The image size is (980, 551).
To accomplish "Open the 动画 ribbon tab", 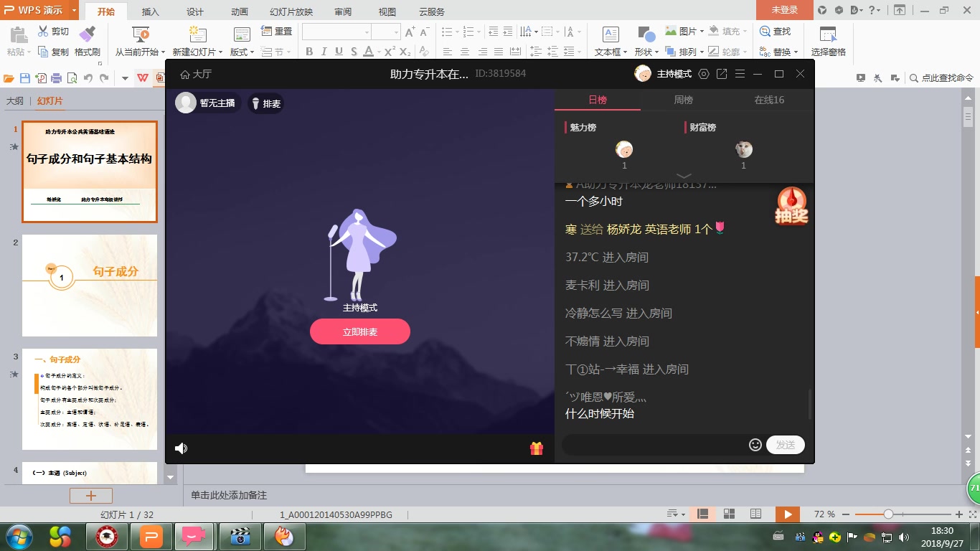I will [240, 11].
